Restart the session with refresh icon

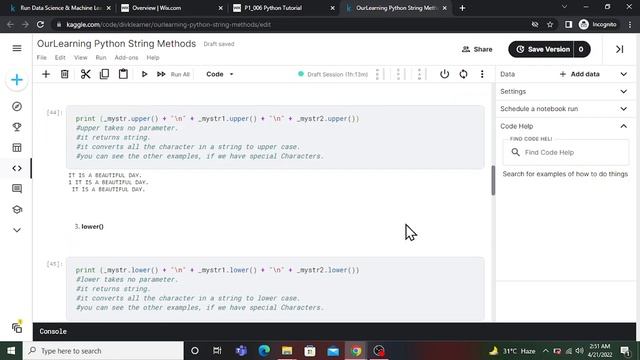tap(463, 74)
